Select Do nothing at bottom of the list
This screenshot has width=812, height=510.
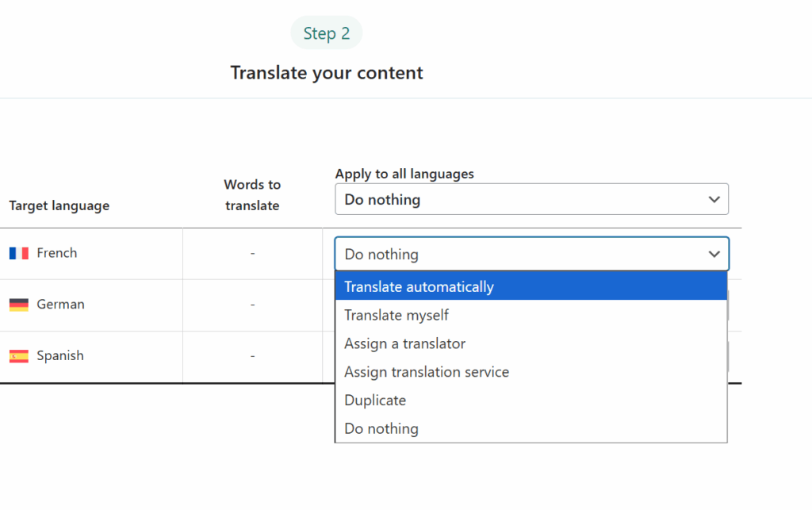[x=531, y=428]
